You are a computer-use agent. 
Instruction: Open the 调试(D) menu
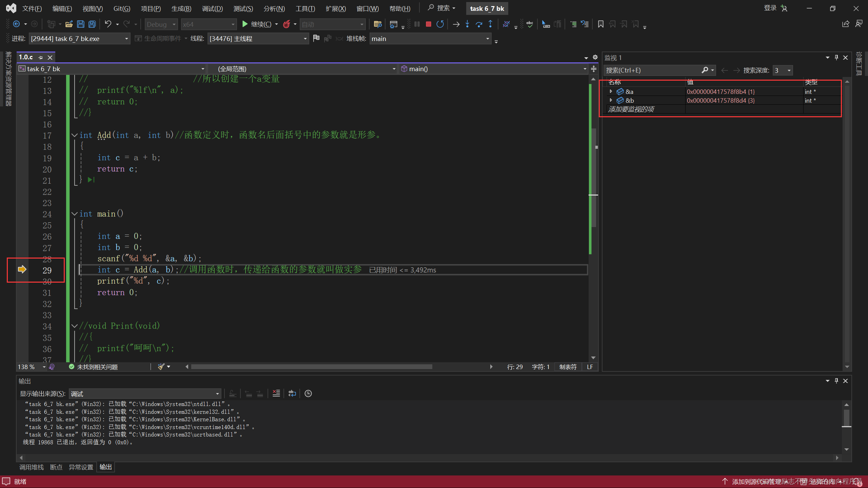tap(212, 8)
